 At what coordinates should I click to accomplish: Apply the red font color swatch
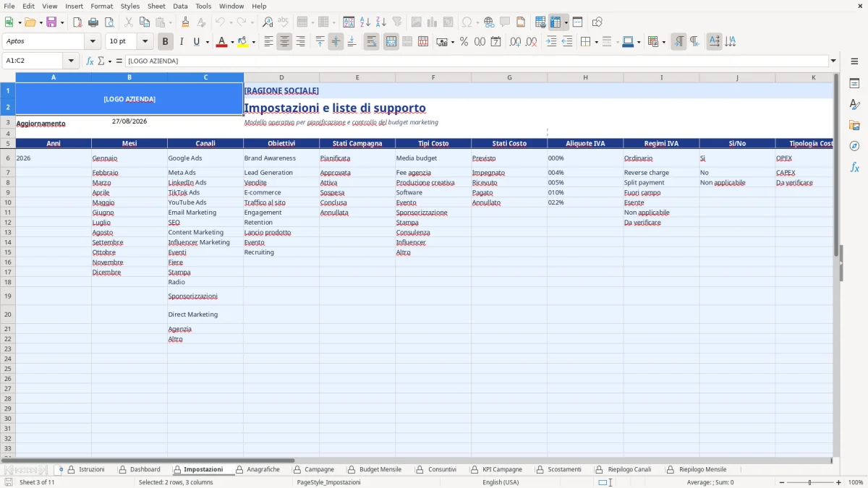point(221,42)
